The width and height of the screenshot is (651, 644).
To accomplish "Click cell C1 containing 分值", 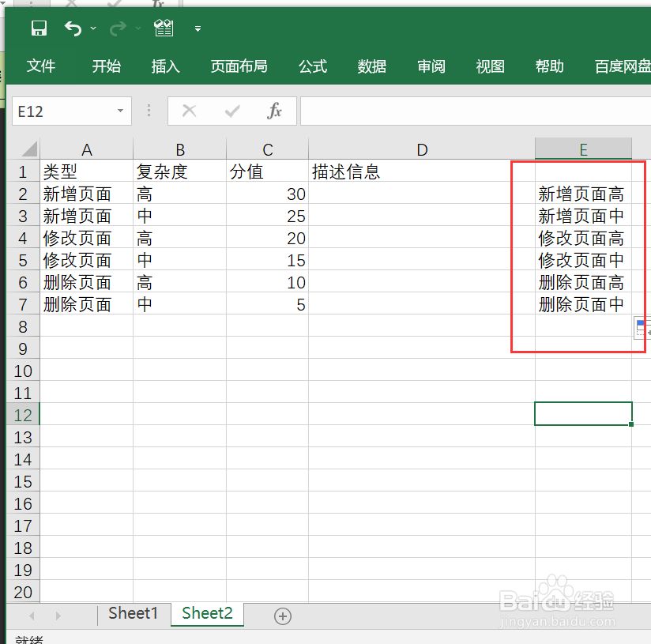I will [x=267, y=171].
